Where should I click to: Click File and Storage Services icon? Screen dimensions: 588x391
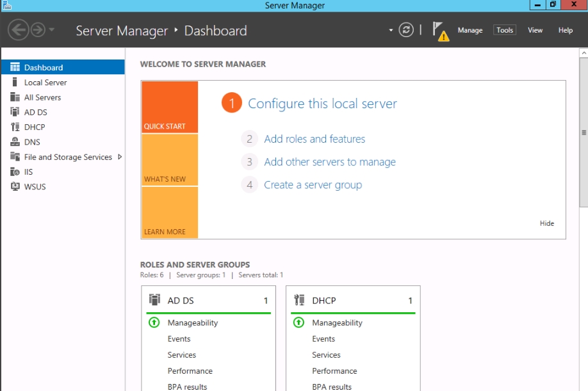tap(15, 157)
